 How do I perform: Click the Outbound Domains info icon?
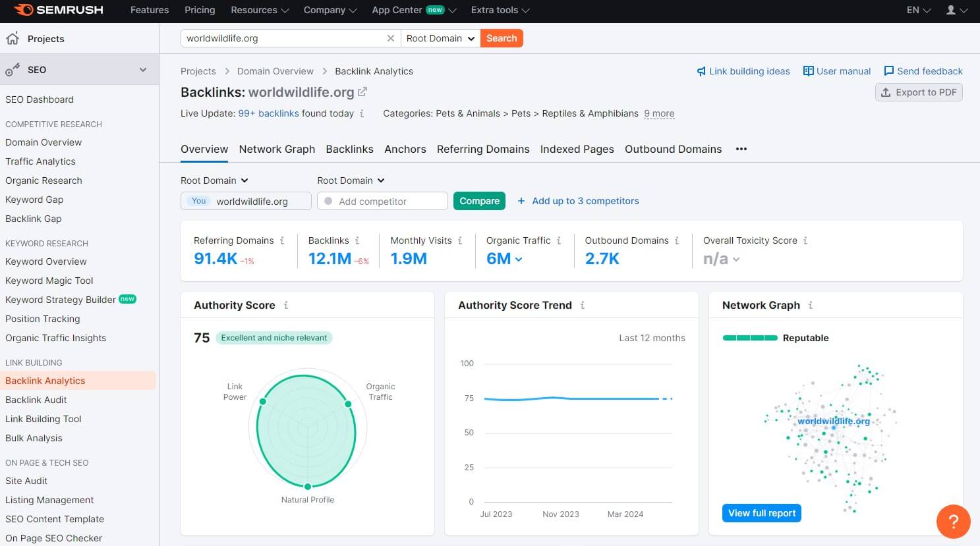pyautogui.click(x=677, y=240)
